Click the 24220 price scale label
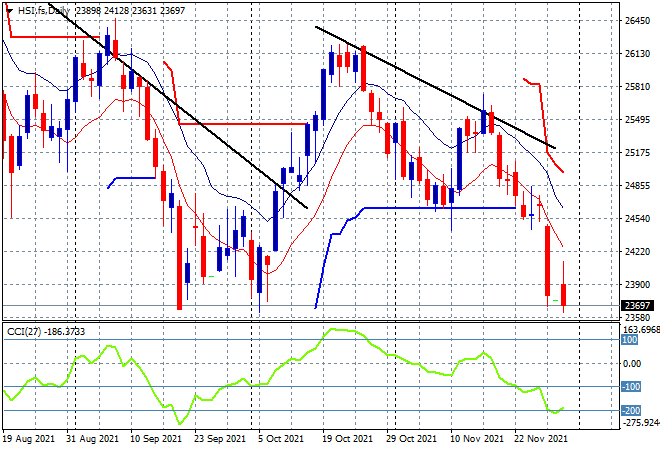The height and width of the screenshot is (450, 660). tap(637, 252)
